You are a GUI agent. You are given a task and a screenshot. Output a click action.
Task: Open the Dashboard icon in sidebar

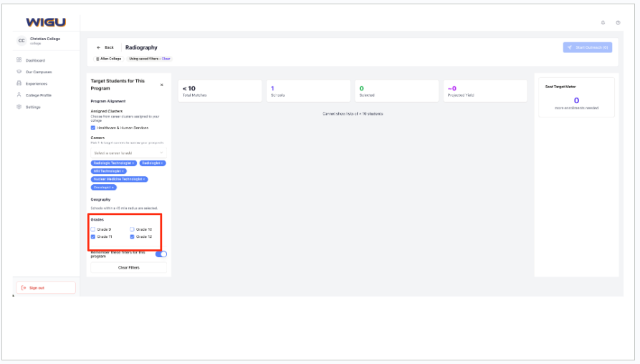pos(19,60)
